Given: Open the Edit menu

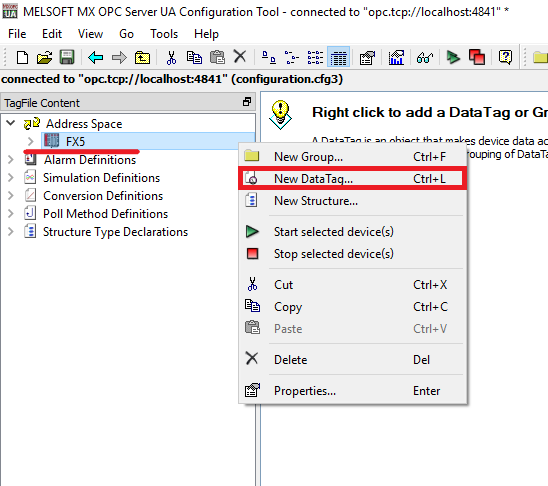Looking at the screenshot, I should pos(52,34).
